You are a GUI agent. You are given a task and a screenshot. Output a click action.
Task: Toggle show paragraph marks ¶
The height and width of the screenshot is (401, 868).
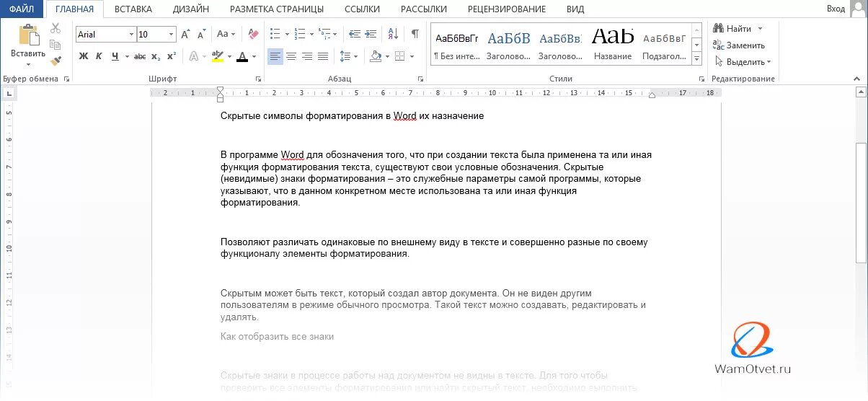(415, 34)
